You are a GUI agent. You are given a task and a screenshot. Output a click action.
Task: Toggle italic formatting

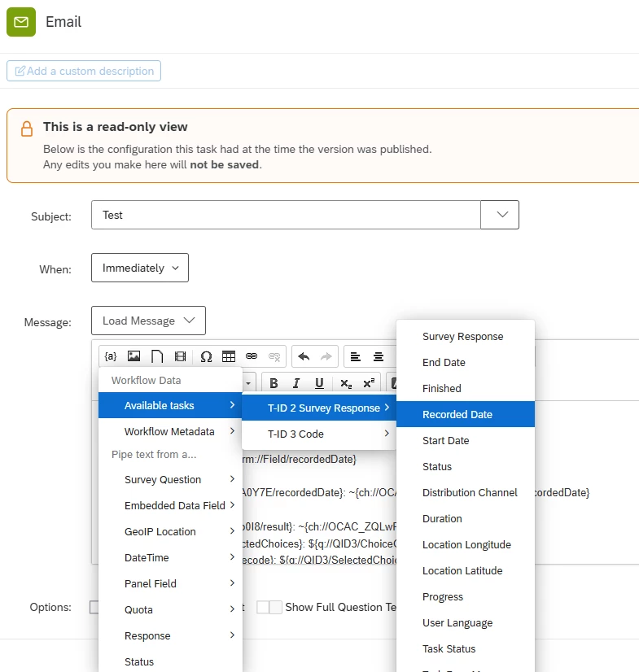pos(296,382)
